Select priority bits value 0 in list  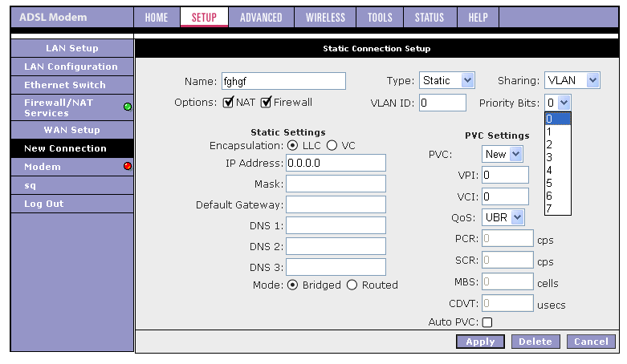[x=558, y=119]
